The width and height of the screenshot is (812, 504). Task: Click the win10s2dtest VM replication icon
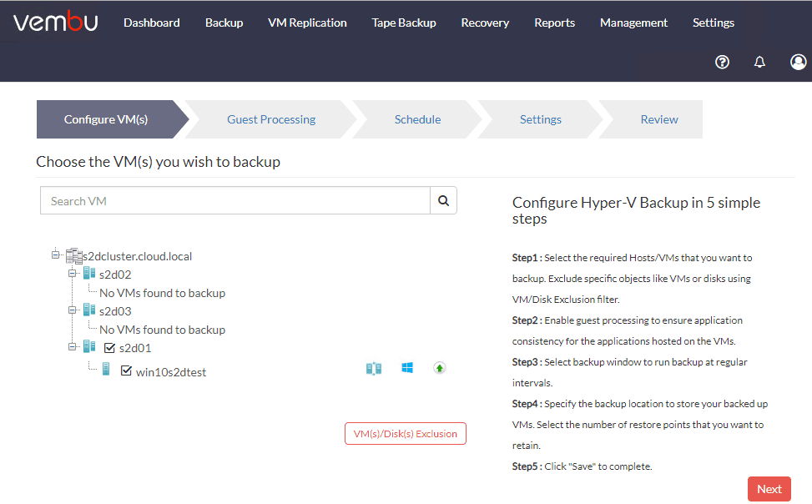pos(373,368)
